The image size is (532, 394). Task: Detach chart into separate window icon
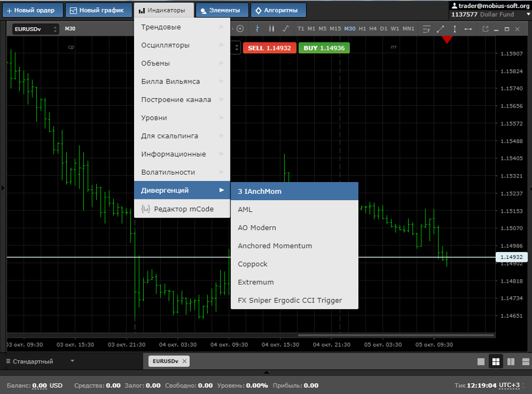click(x=486, y=29)
